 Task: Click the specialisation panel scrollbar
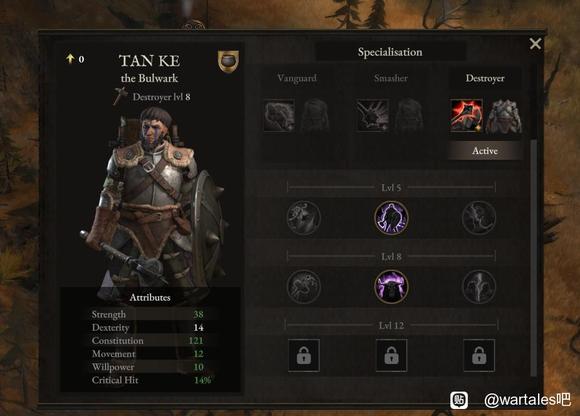tap(533, 258)
